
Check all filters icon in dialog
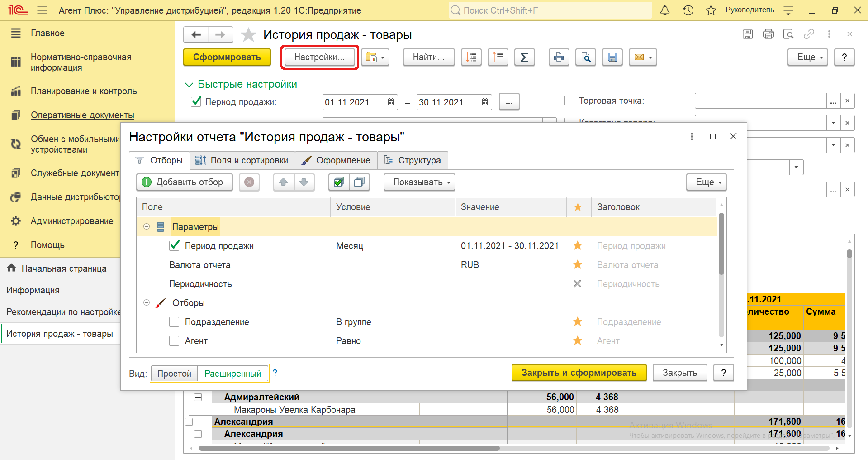point(339,182)
